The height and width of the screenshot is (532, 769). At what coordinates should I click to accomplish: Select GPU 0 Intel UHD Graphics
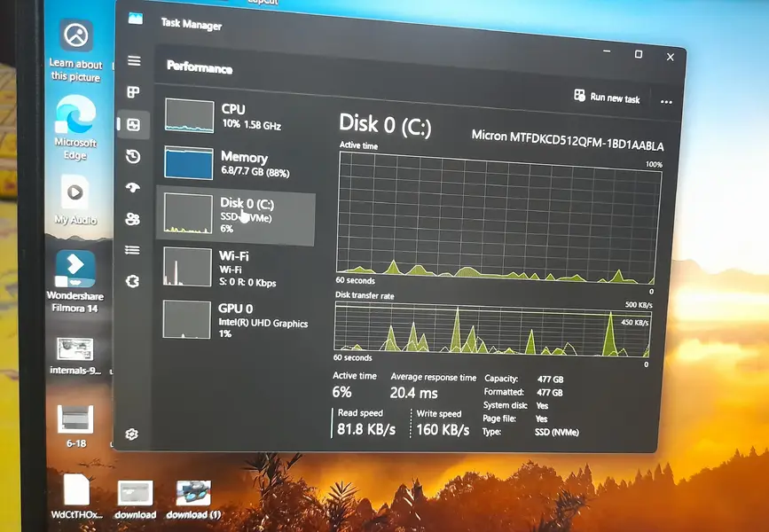[x=235, y=317]
